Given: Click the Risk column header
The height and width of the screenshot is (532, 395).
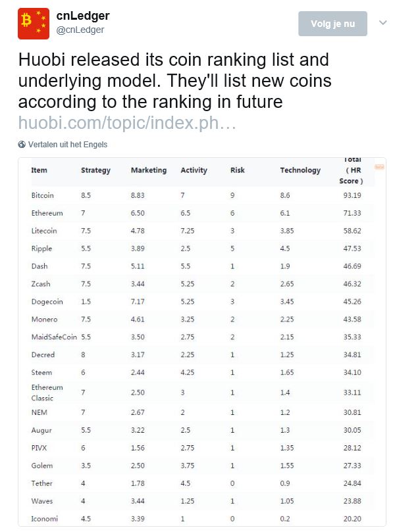Looking at the screenshot, I should point(238,170).
